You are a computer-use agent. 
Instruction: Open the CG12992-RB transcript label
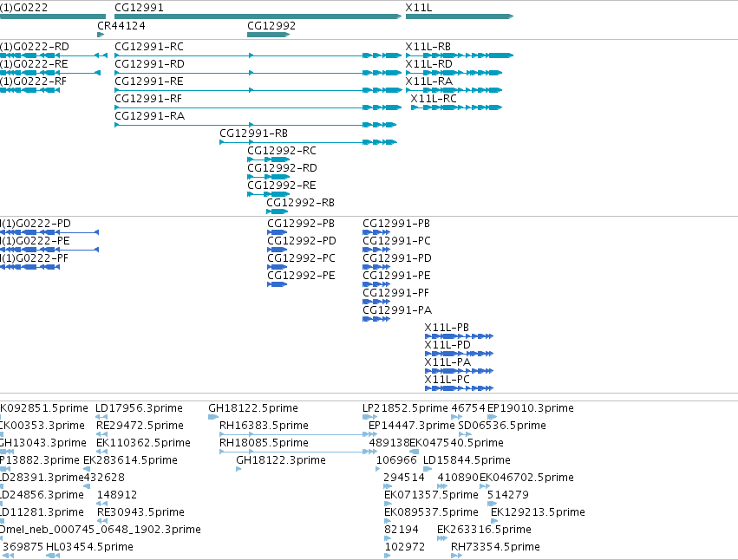click(301, 204)
